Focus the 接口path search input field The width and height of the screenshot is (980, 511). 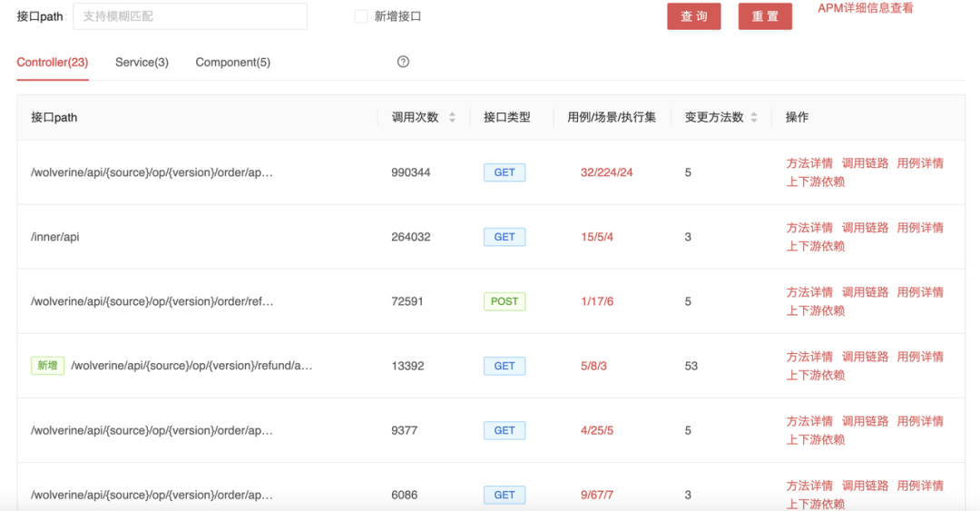190,16
